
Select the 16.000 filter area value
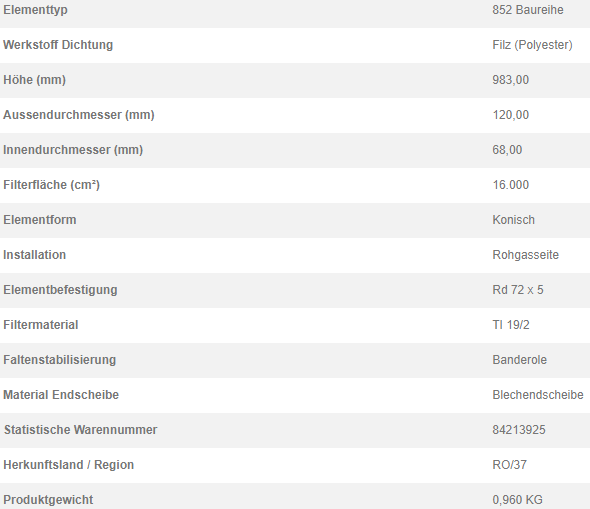[x=511, y=185]
